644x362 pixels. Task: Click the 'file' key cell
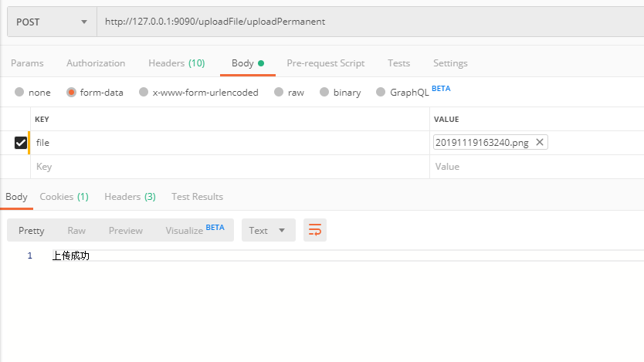(x=230, y=143)
